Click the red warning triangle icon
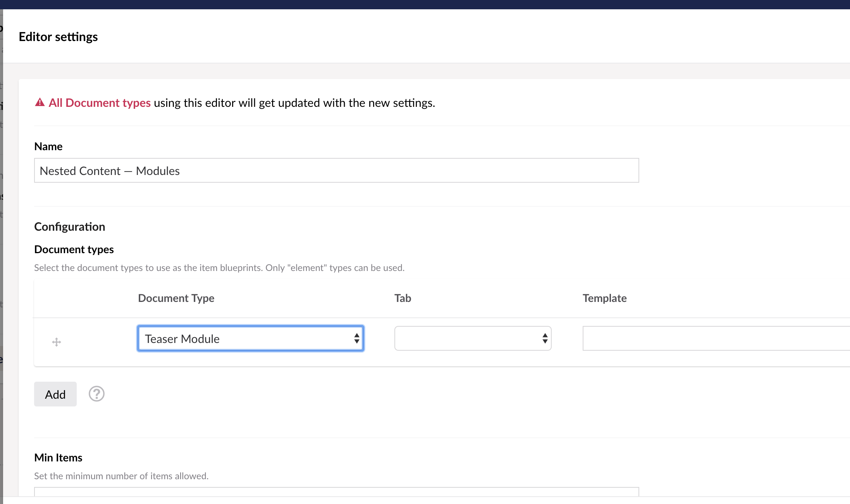The width and height of the screenshot is (850, 504). point(39,102)
